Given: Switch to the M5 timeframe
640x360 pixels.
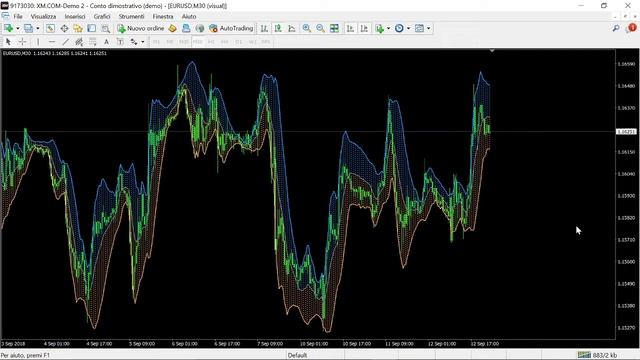Looking at the screenshot, I should 170,42.
